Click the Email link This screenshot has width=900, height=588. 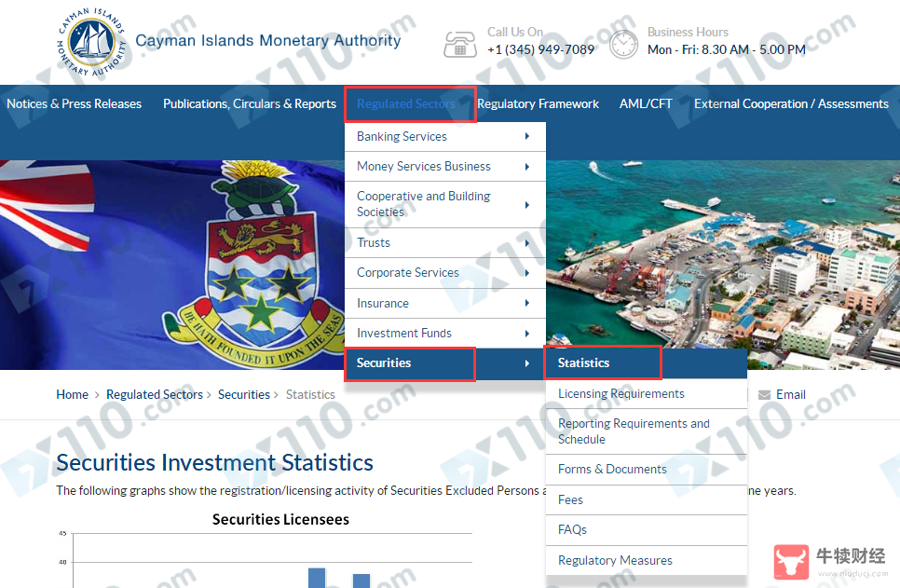(x=791, y=394)
